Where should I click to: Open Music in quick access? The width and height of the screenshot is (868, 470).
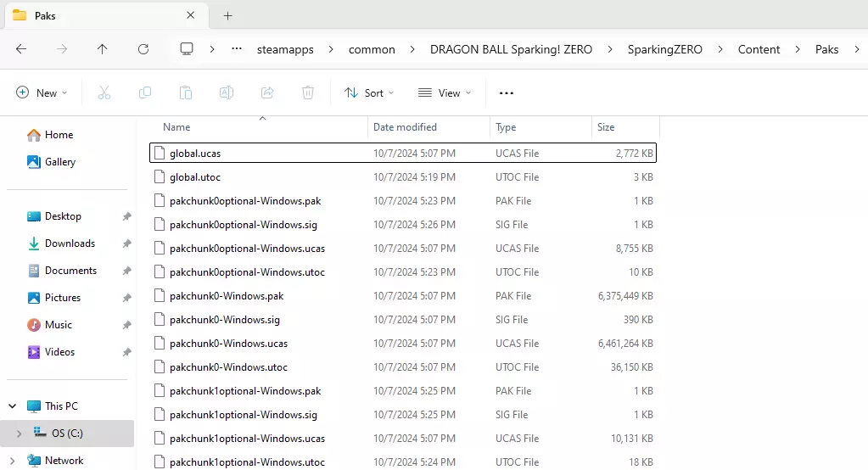click(49, 324)
